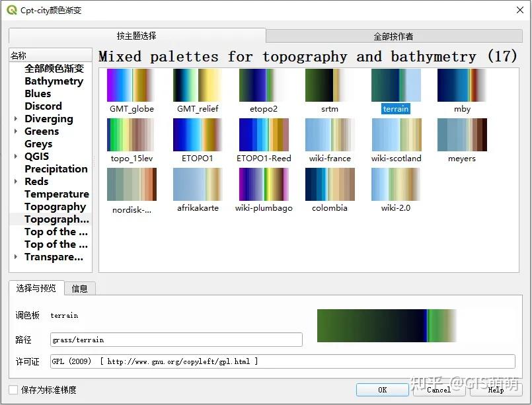Pick the meyers color ramp
The height and width of the screenshot is (405, 532).
(x=462, y=135)
